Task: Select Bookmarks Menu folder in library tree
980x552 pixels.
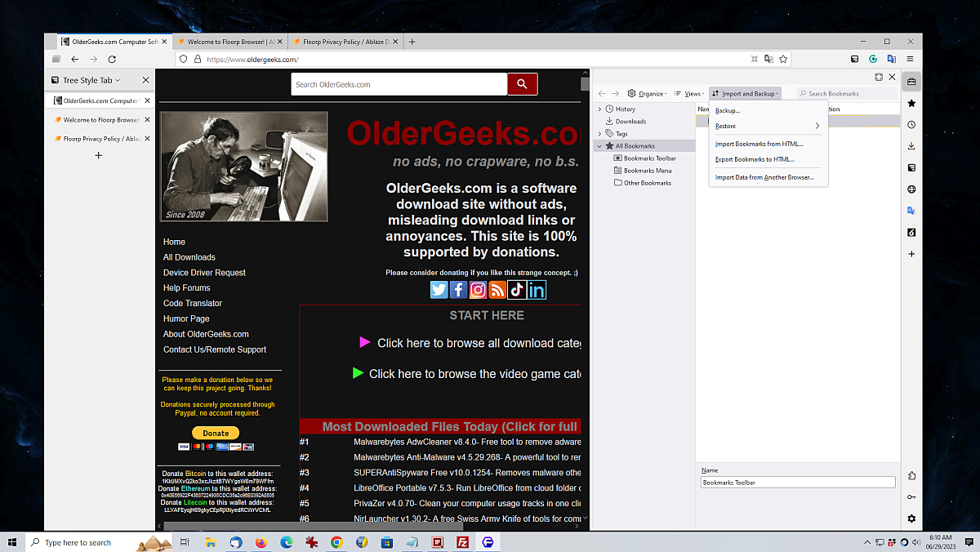Action: click(648, 171)
